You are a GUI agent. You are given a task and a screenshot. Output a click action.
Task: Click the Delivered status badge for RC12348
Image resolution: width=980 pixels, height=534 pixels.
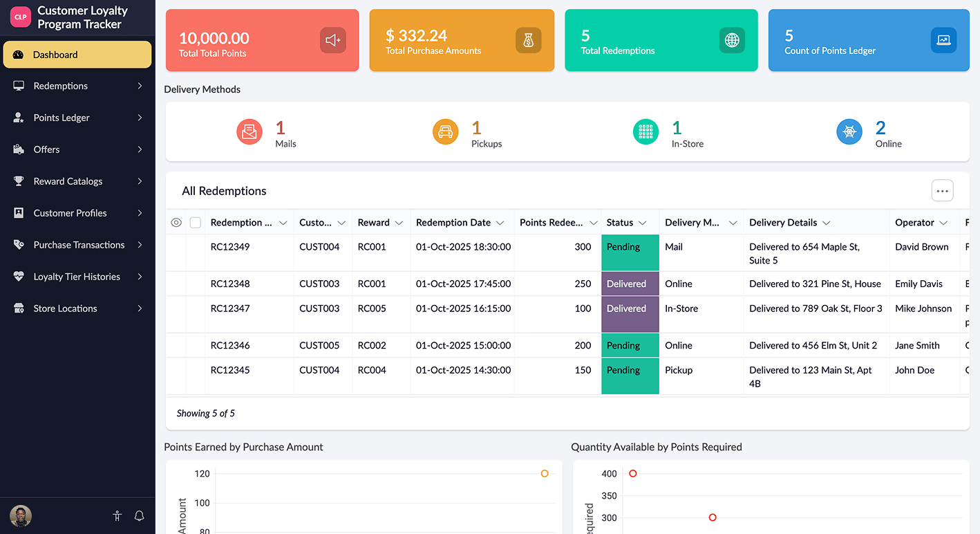pyautogui.click(x=630, y=283)
